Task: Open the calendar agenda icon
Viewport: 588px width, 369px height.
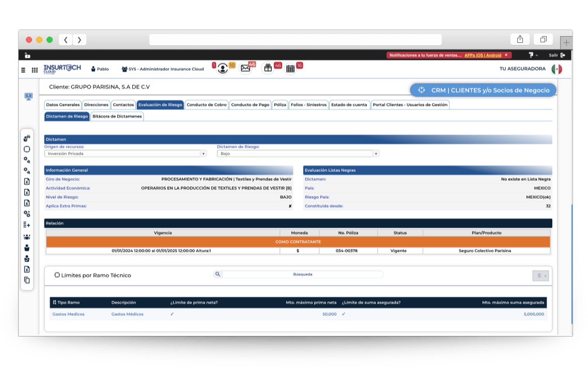Action: click(x=290, y=69)
